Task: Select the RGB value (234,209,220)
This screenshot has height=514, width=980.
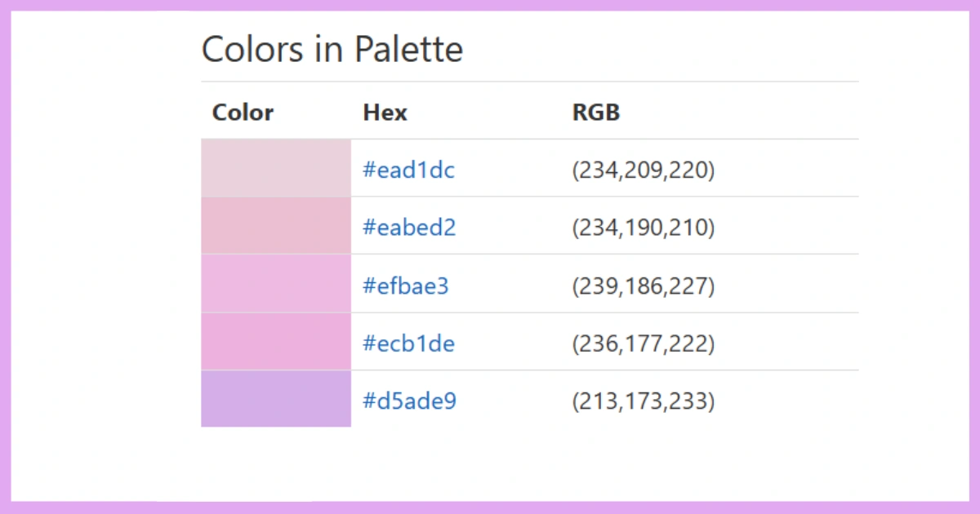Action: [x=644, y=170]
